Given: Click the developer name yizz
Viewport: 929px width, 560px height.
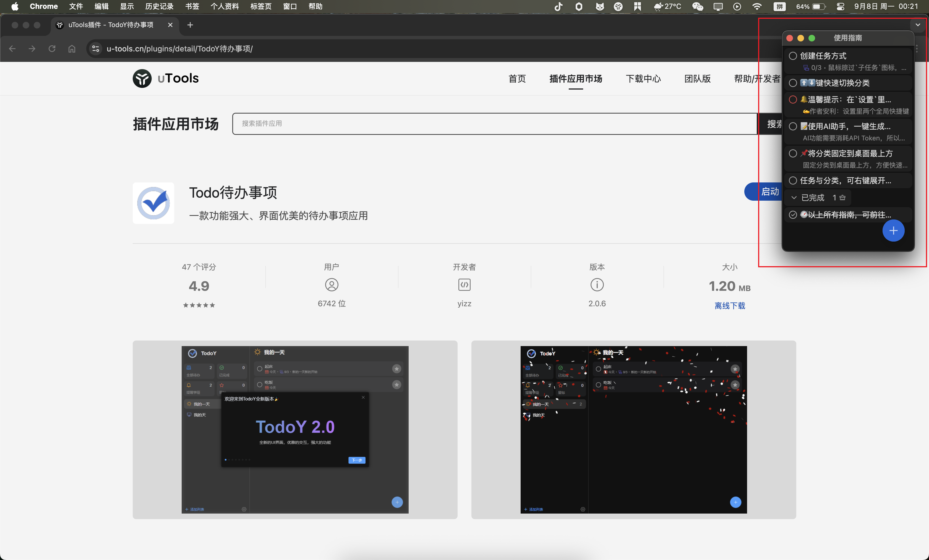Looking at the screenshot, I should (x=464, y=303).
